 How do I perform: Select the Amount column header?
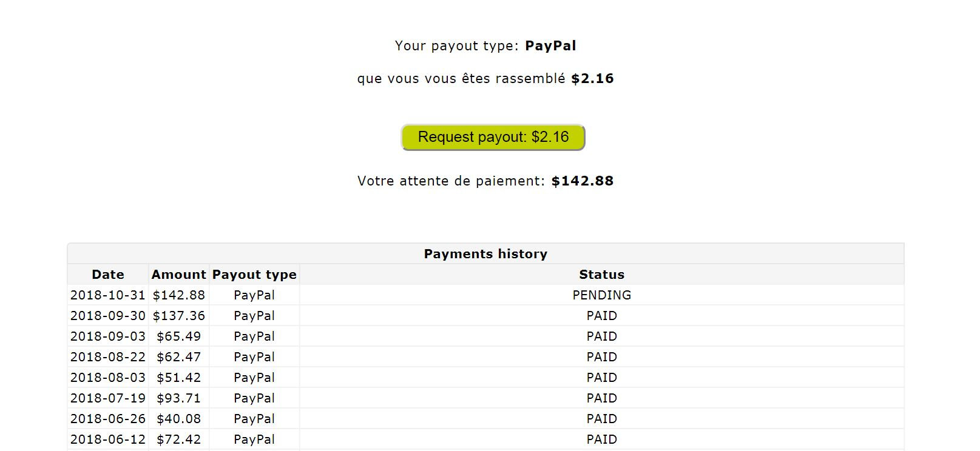(178, 275)
